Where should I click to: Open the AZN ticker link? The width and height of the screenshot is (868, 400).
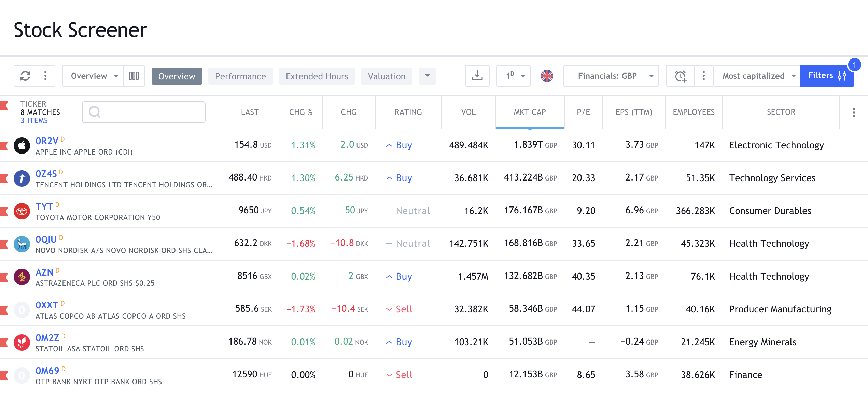(x=44, y=272)
